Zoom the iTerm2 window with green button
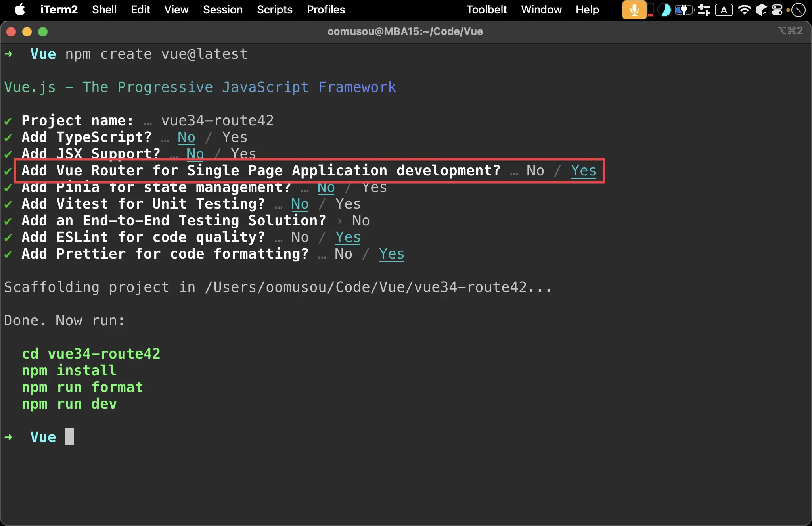 (x=43, y=32)
